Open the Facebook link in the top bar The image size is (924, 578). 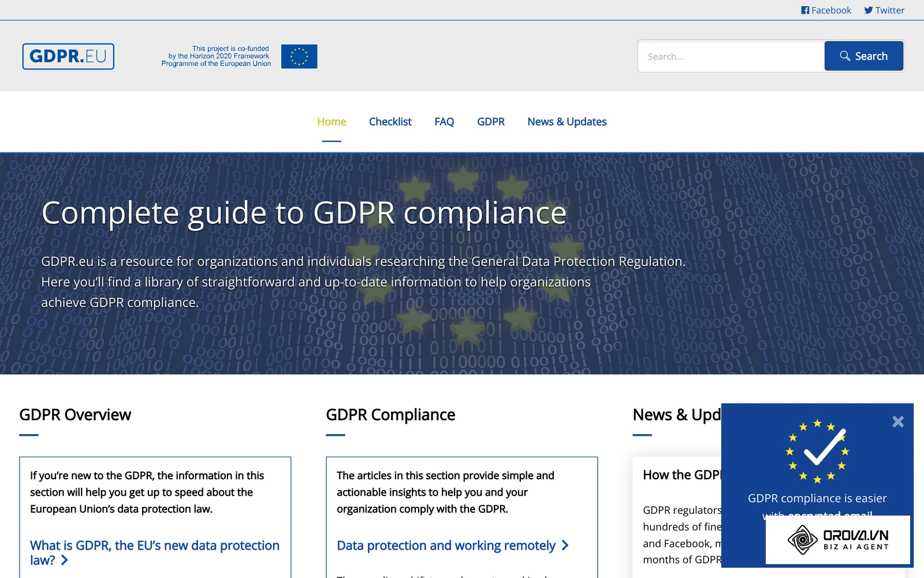tap(826, 10)
